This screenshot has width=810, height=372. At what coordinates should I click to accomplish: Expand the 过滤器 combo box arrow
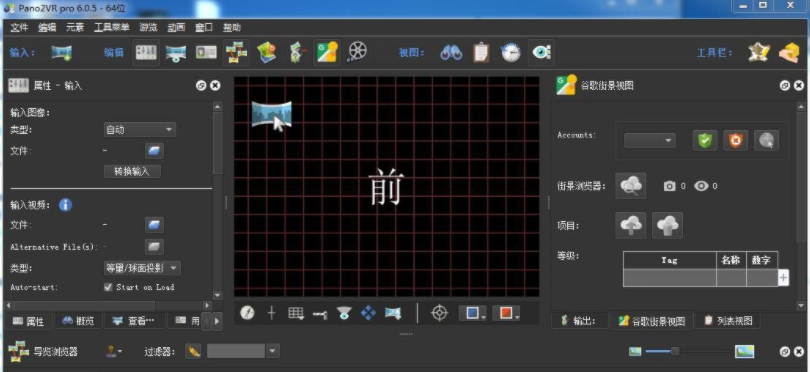click(x=273, y=351)
